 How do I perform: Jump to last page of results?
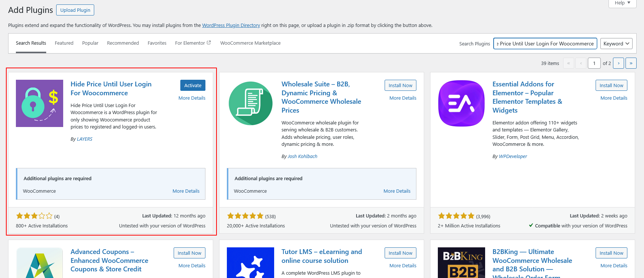(631, 63)
